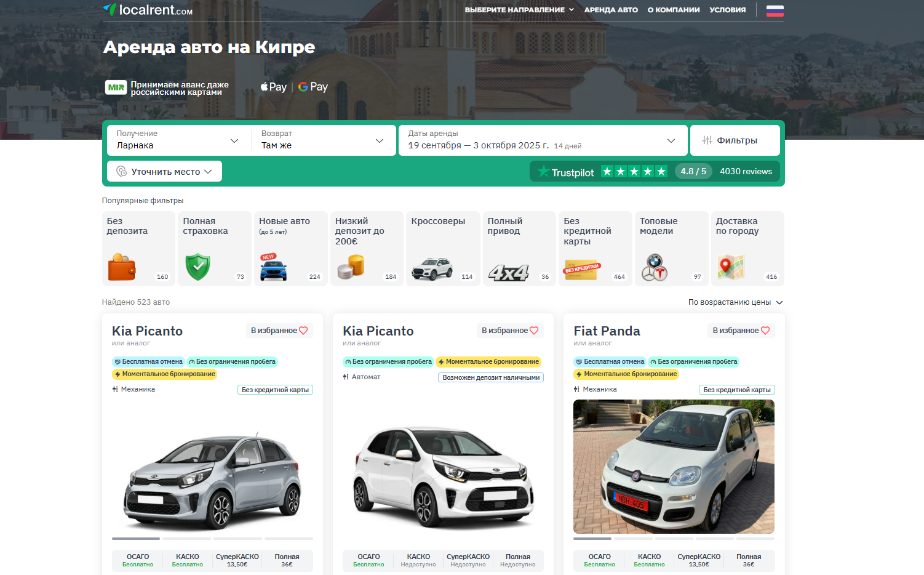Image resolution: width=924 pixels, height=575 pixels.
Task: Select the wallet icon 'Без депозита' filter
Action: (138, 249)
